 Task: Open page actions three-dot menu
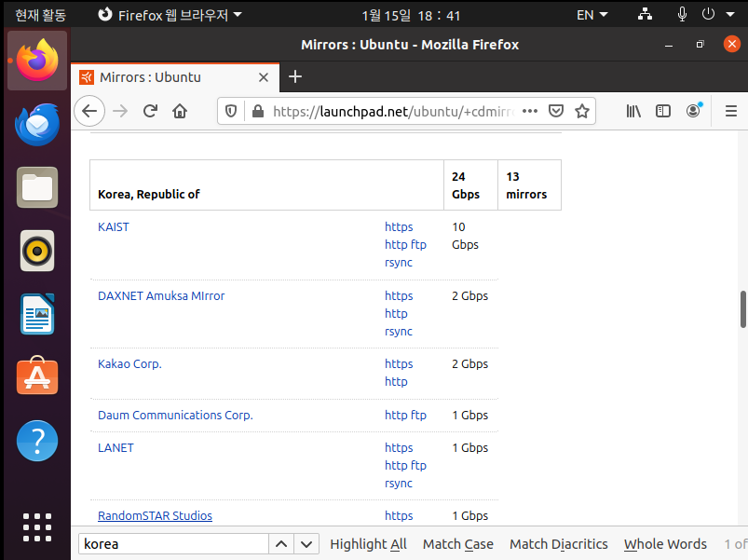pos(530,111)
